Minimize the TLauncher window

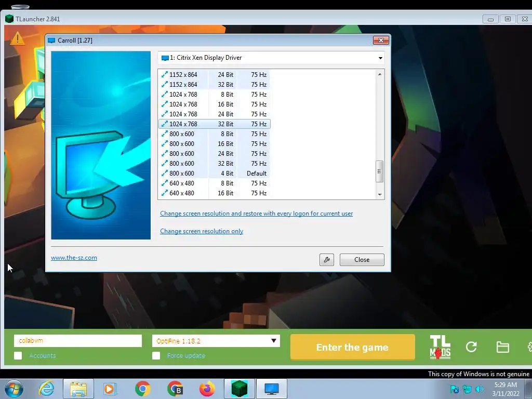(x=490, y=19)
